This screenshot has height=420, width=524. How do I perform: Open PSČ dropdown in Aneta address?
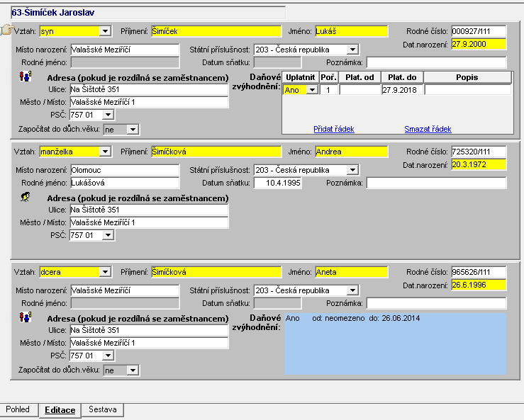pos(108,356)
